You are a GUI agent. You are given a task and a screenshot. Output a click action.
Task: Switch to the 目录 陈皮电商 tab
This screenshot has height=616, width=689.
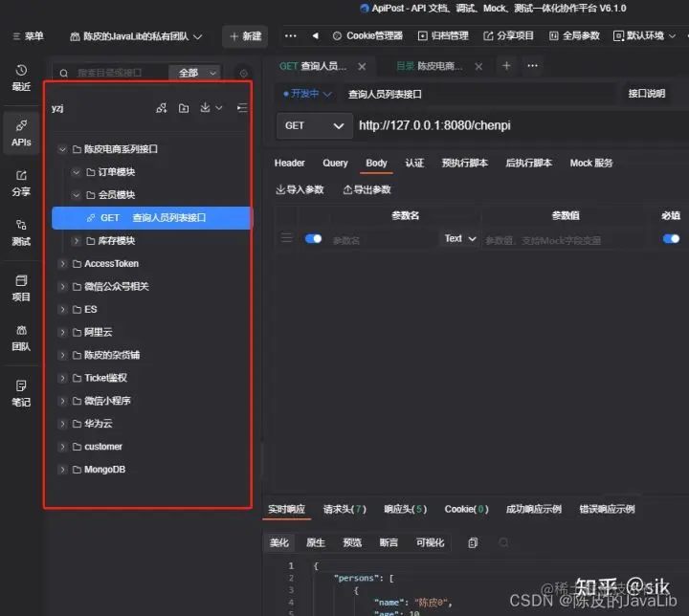coord(430,66)
